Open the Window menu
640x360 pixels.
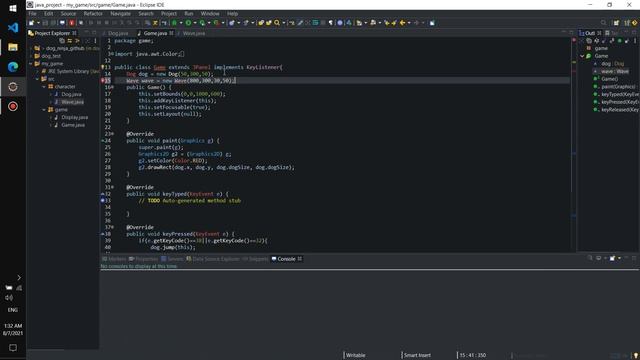(210, 13)
